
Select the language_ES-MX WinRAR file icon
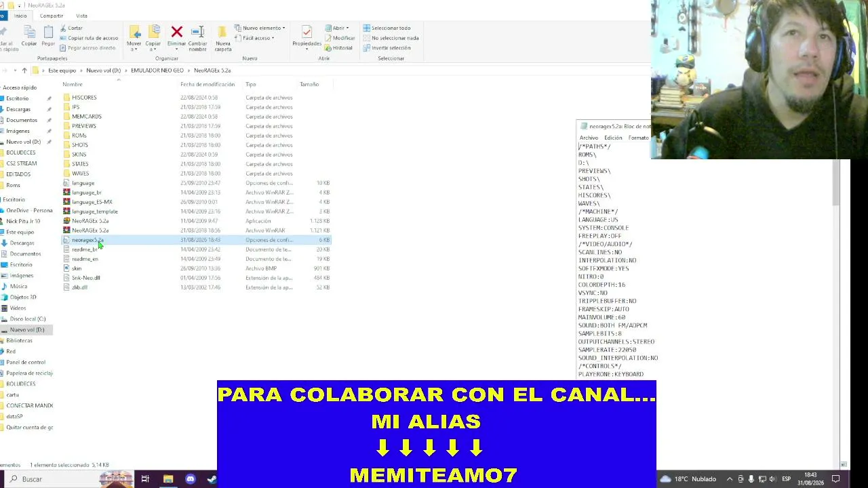point(66,202)
